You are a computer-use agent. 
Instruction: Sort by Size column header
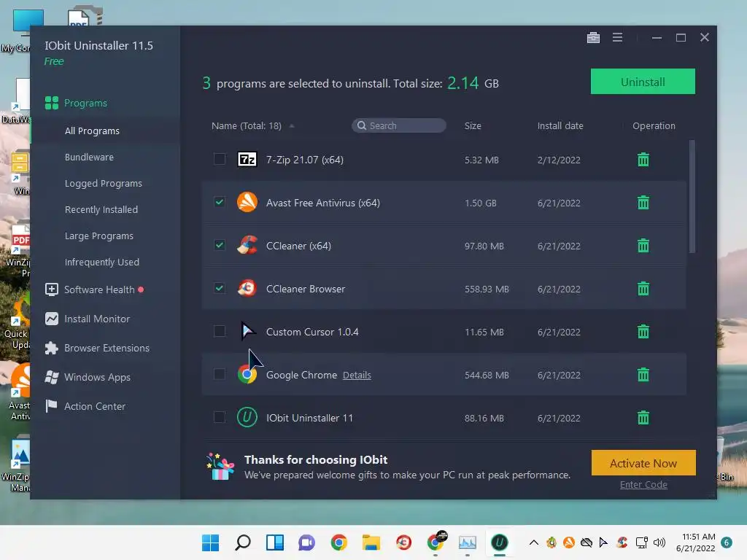[473, 125]
